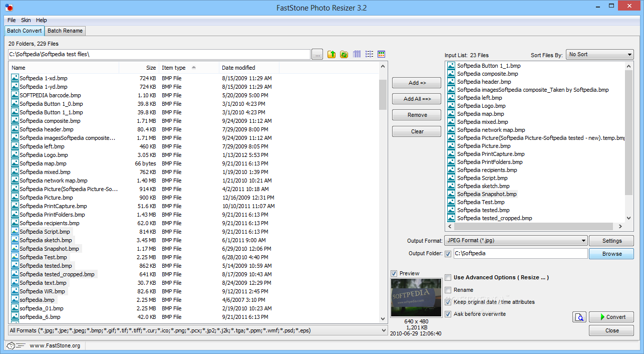Screen dimensions: 644x354
Task: Switch file list to details view icon
Action: (357, 54)
